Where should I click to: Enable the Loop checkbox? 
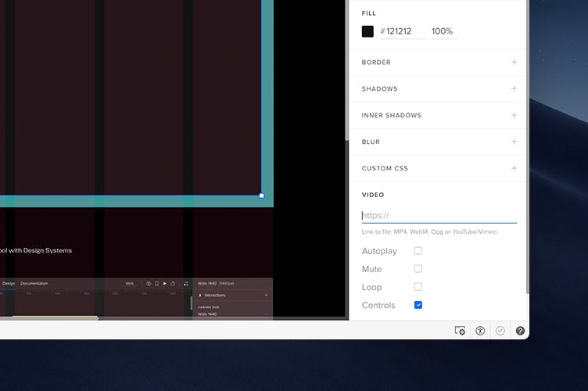pyautogui.click(x=418, y=287)
